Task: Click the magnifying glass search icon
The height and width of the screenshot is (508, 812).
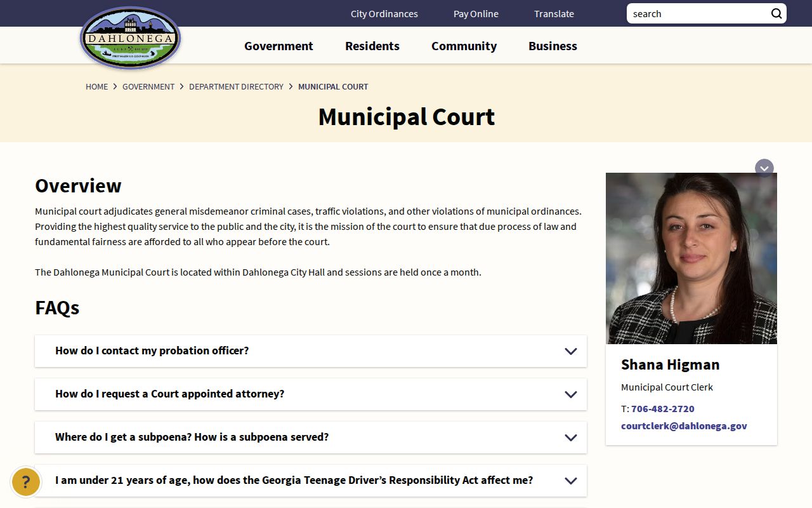Action: click(x=776, y=13)
